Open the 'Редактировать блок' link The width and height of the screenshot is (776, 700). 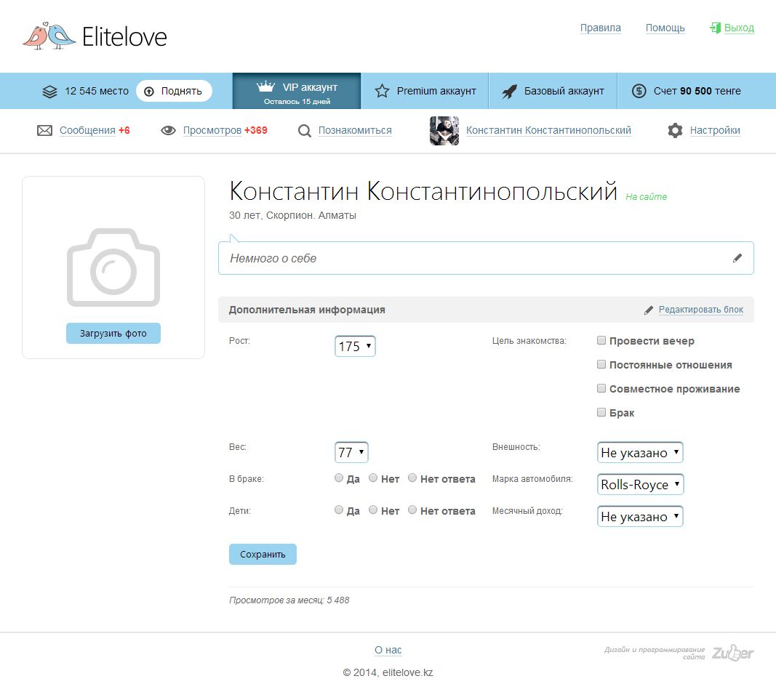[x=700, y=310]
